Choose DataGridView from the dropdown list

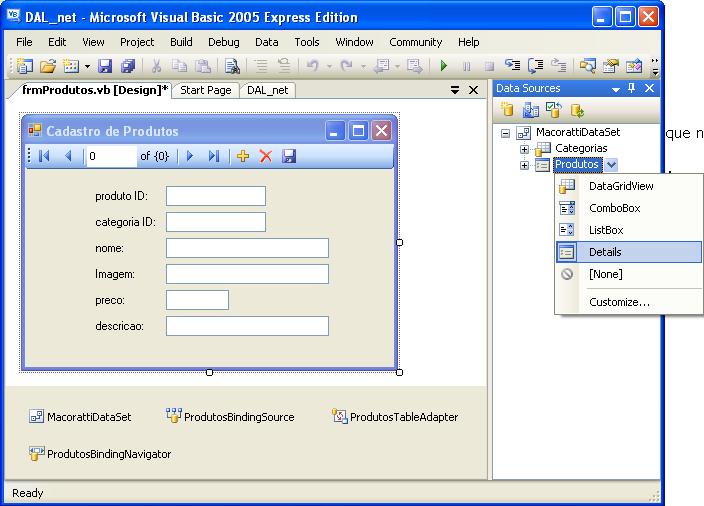click(x=629, y=186)
